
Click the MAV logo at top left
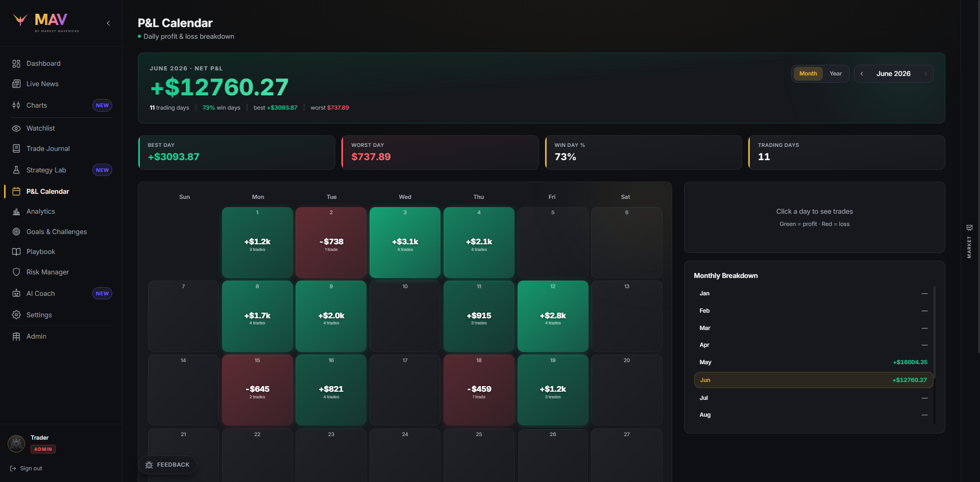tap(46, 22)
